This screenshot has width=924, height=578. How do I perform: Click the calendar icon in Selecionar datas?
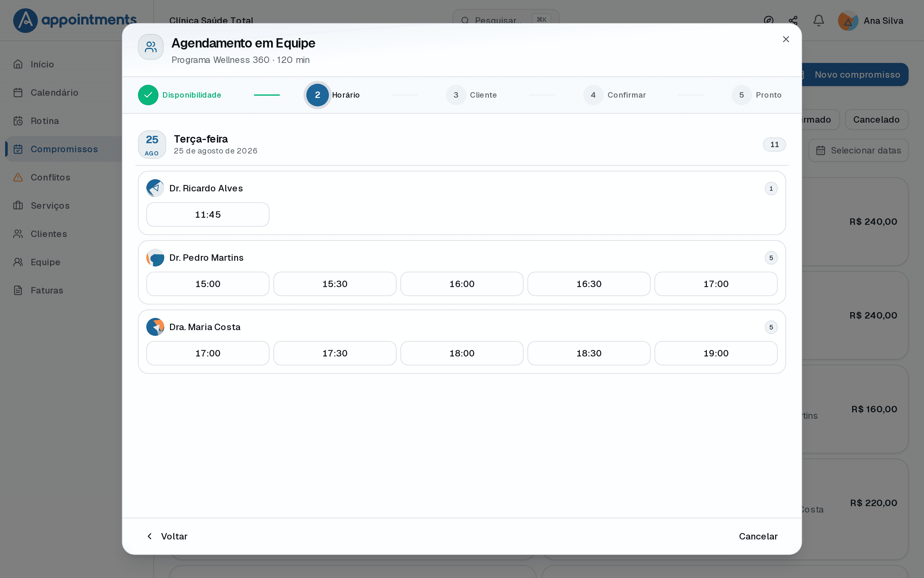[820, 151]
